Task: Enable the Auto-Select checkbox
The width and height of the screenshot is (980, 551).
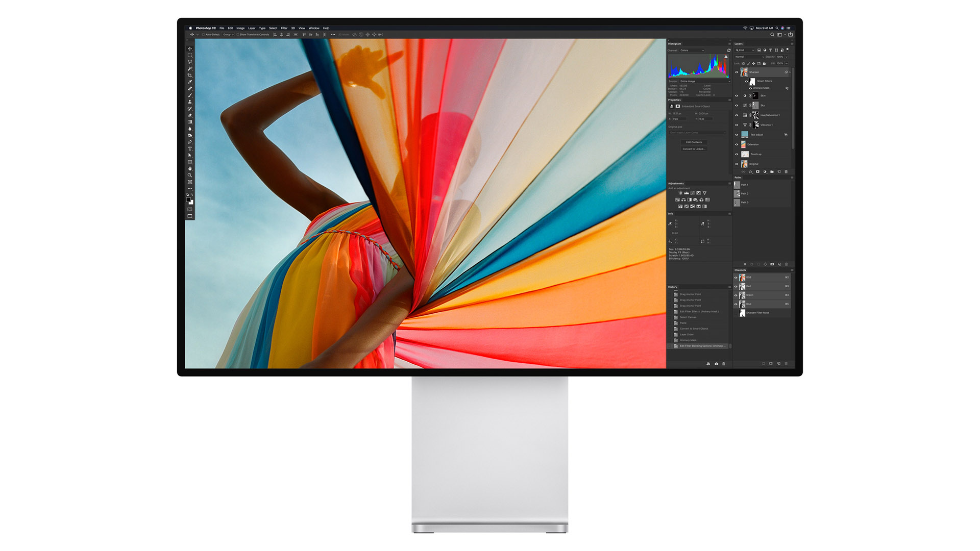Action: tap(203, 35)
